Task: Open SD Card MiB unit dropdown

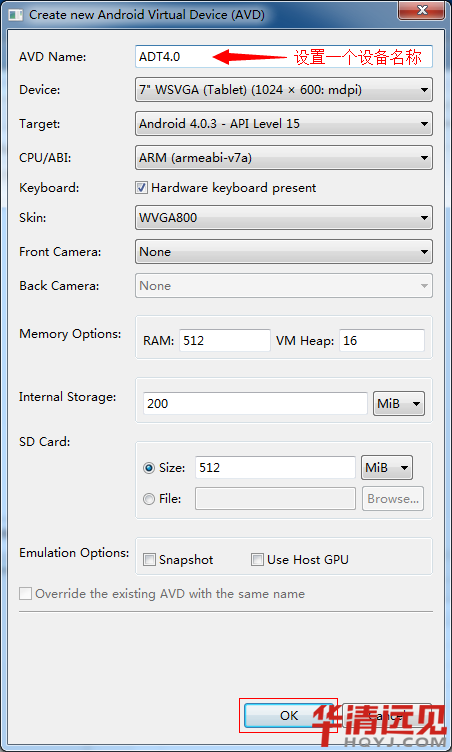Action: (x=387, y=468)
